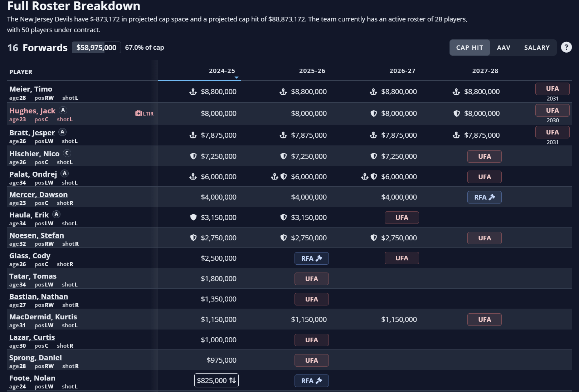Click the anchor icon beside Palat's 2025-26 cap hit

point(274,177)
